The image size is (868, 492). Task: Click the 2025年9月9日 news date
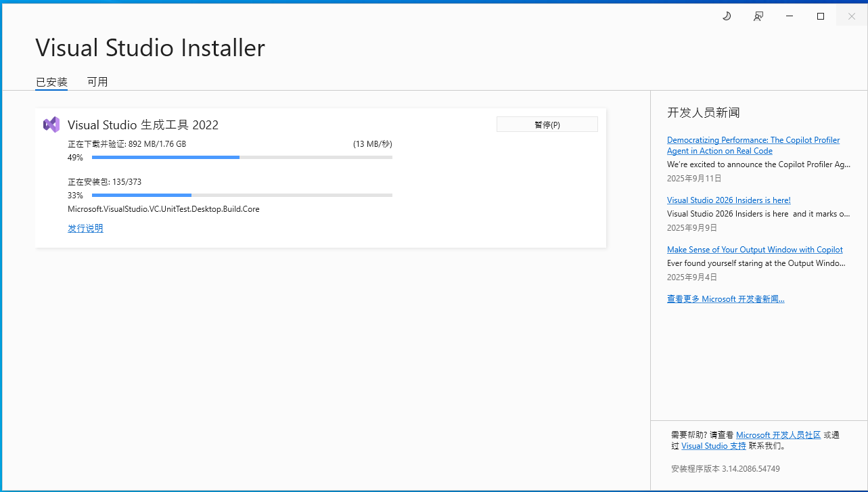point(692,228)
